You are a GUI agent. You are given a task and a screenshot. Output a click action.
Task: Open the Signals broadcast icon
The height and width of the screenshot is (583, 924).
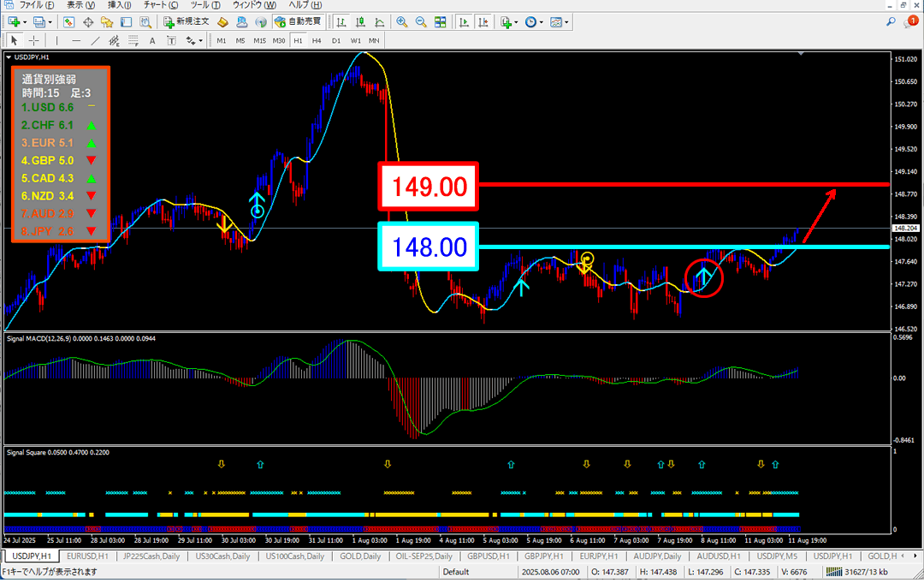click(261, 21)
